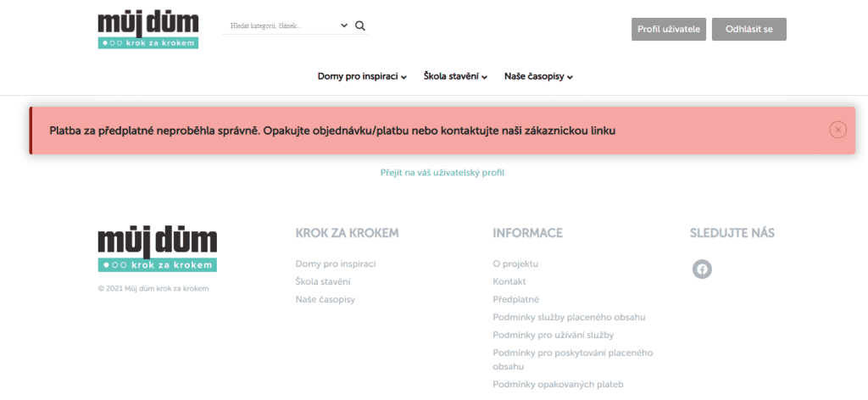Open footer link Domy pro inspiraci
868x400 pixels.
[335, 264]
